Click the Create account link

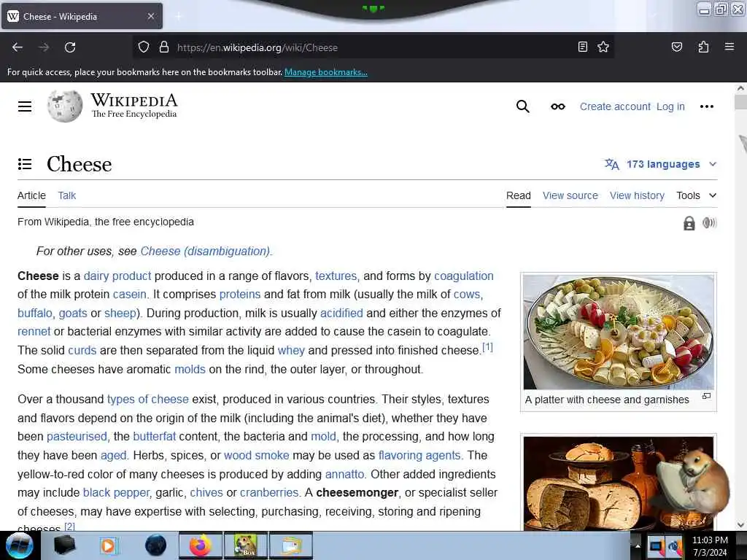(614, 106)
